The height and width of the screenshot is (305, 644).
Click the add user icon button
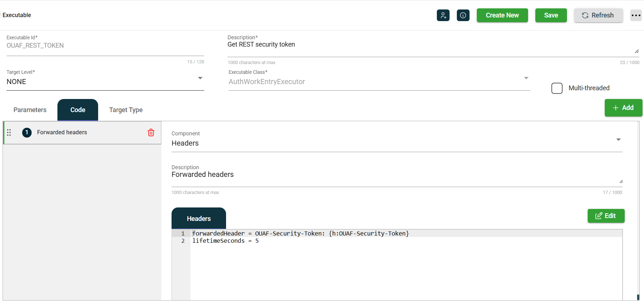(x=443, y=15)
